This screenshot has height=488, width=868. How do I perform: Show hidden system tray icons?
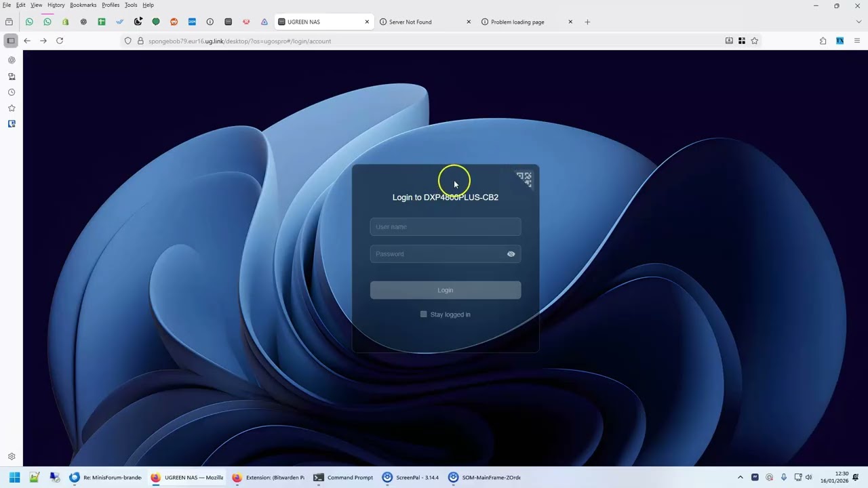(741, 477)
